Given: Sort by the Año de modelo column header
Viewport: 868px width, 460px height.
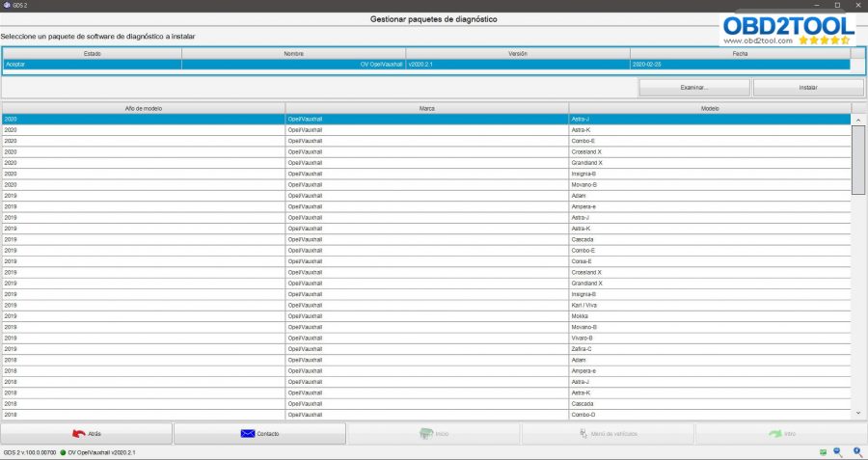Looking at the screenshot, I should (x=144, y=109).
